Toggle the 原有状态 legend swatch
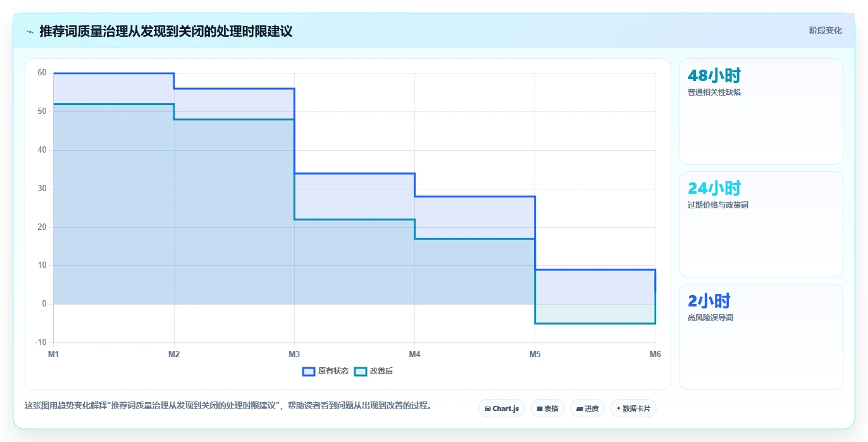Viewport: 868px width, 442px height. click(309, 371)
